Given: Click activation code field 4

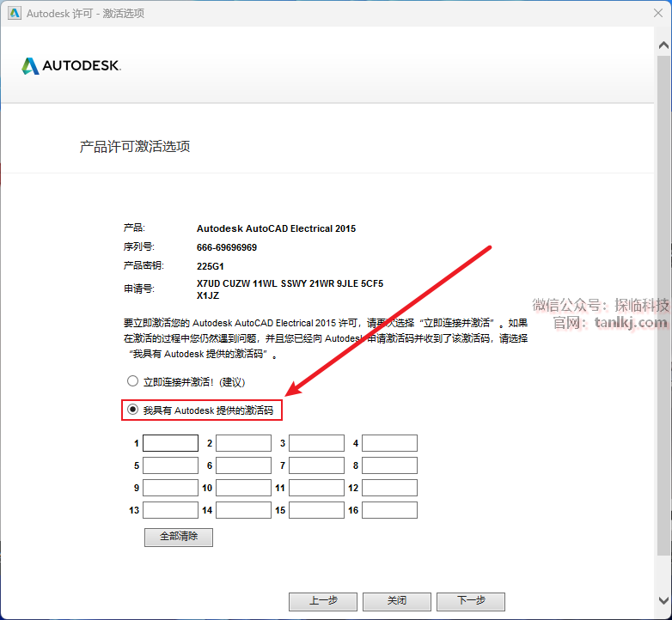Looking at the screenshot, I should (x=389, y=443).
